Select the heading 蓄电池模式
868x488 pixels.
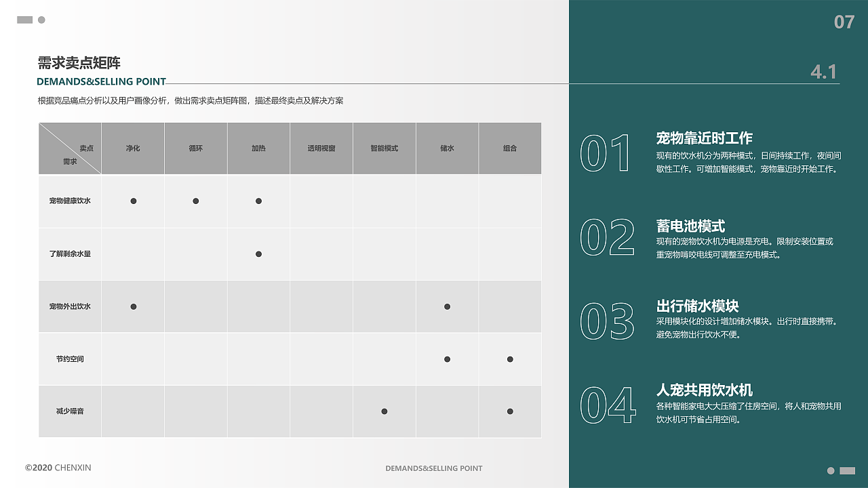click(x=690, y=226)
